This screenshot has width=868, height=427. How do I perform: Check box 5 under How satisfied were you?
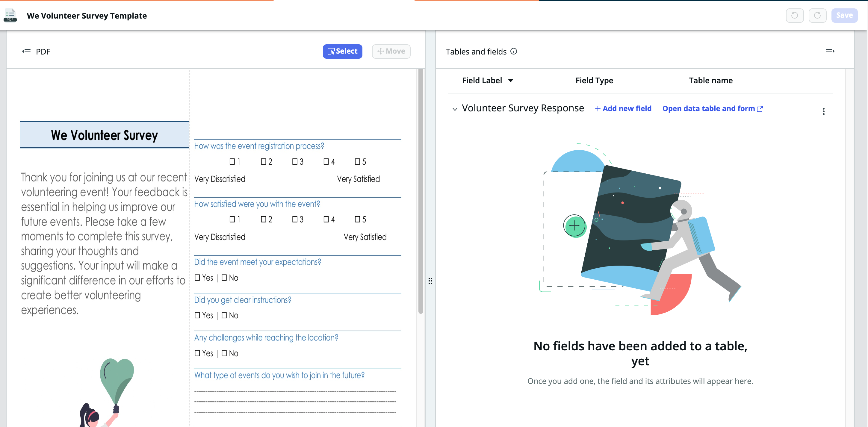[358, 219]
